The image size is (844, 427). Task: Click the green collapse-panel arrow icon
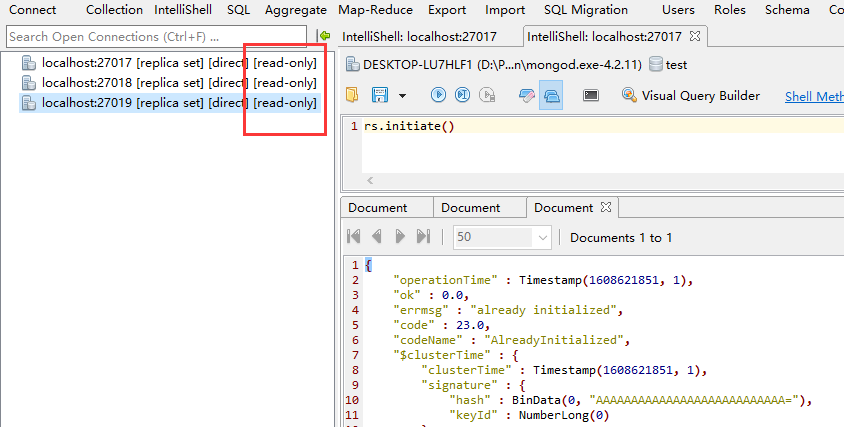pos(325,36)
